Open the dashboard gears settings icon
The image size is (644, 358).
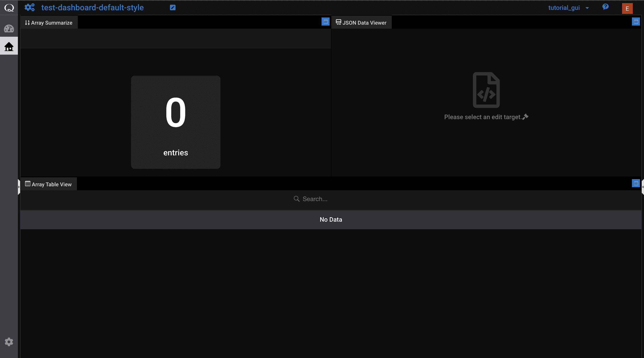coord(30,8)
